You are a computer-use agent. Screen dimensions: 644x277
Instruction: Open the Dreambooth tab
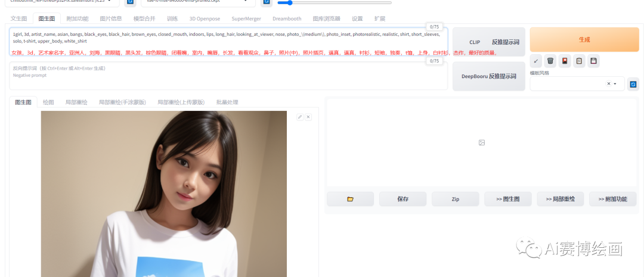pyautogui.click(x=287, y=18)
